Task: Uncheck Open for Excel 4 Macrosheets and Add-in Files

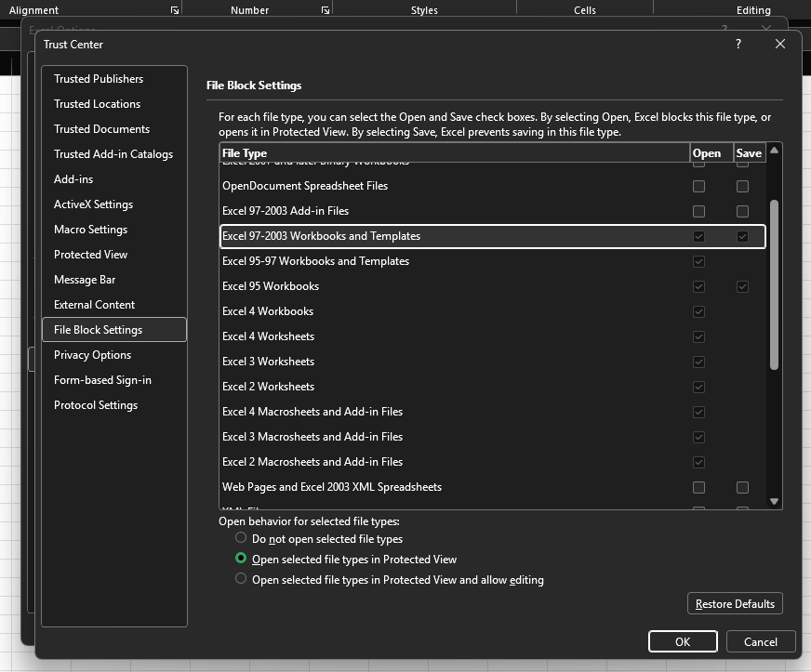Action: (x=698, y=412)
